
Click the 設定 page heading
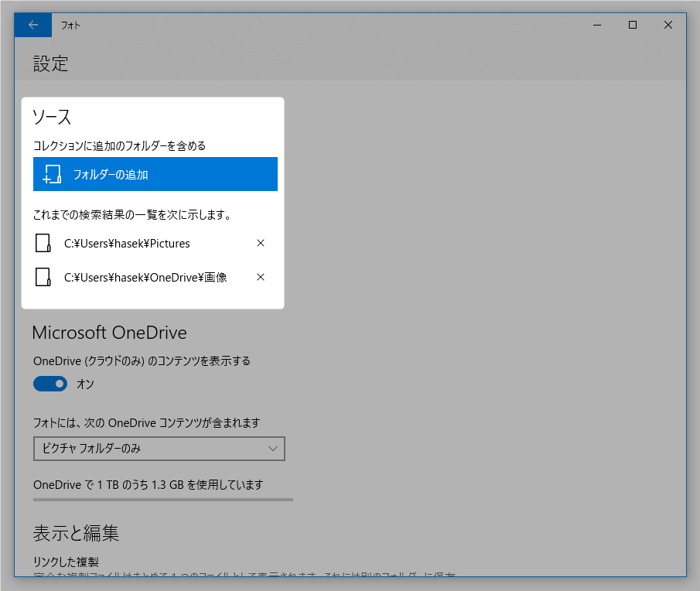click(x=51, y=64)
